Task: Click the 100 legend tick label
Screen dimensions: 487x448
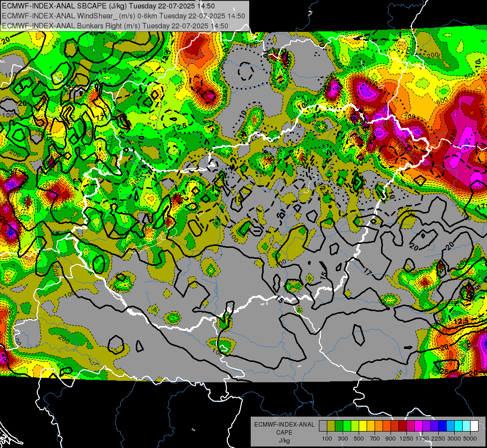Action: click(x=327, y=439)
